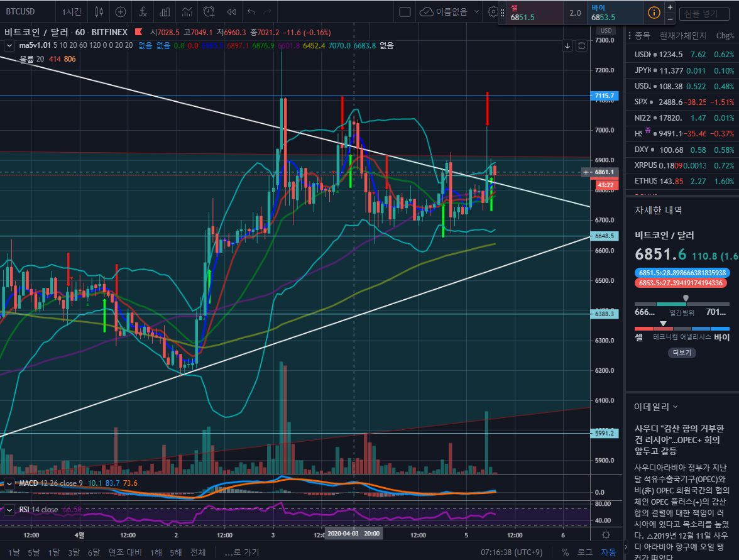Viewport: 739px width, 560px height.
Task: Toggle the 로그 log scale
Action: 585,552
